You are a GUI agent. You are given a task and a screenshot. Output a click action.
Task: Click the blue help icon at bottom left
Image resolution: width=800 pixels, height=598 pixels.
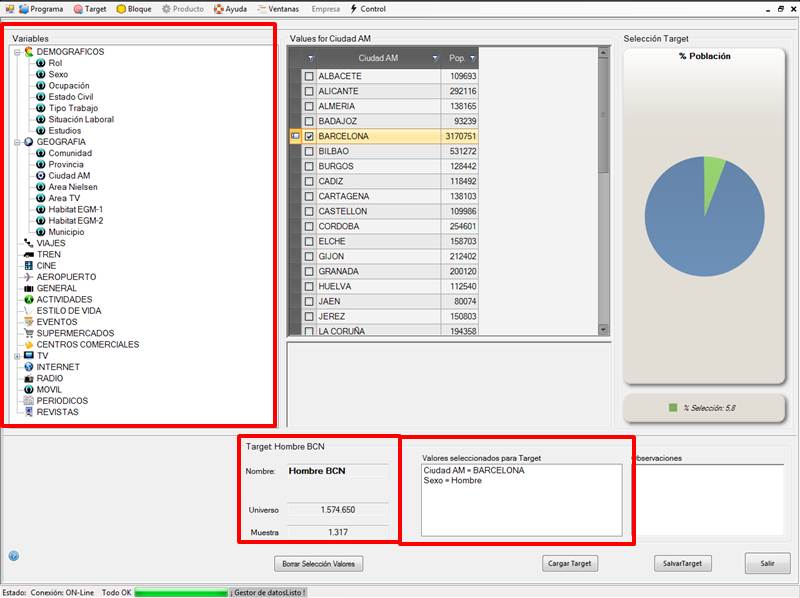(x=14, y=555)
